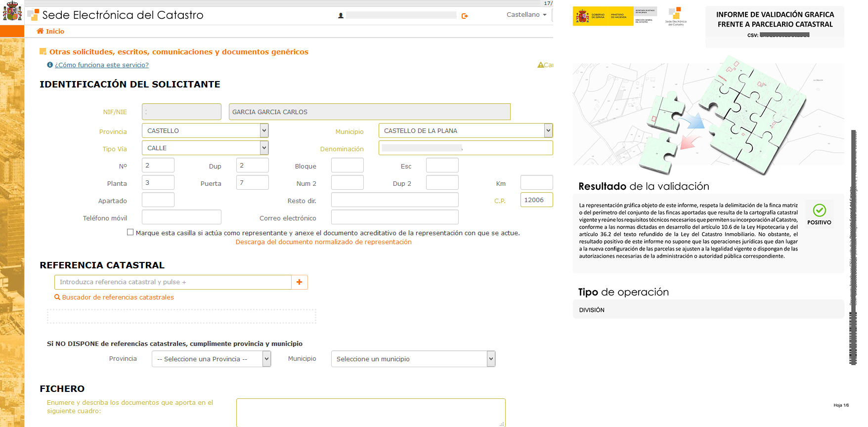This screenshot has height=427, width=868.
Task: Click the orange plus icon to add reference
Action: [x=299, y=282]
